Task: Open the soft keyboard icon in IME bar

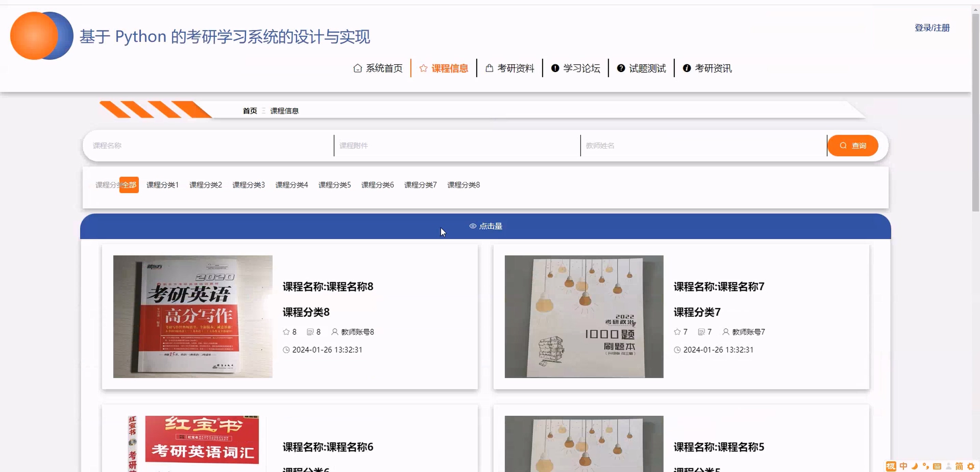Action: click(x=937, y=466)
